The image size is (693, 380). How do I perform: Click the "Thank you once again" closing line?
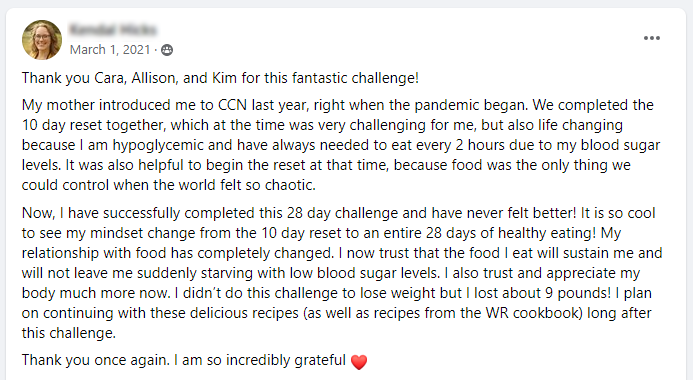coord(95,360)
